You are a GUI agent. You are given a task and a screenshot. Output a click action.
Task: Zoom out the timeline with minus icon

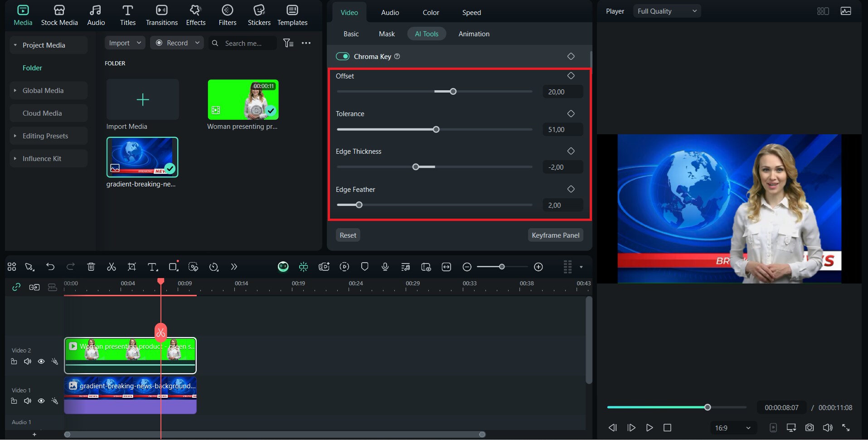pyautogui.click(x=467, y=267)
